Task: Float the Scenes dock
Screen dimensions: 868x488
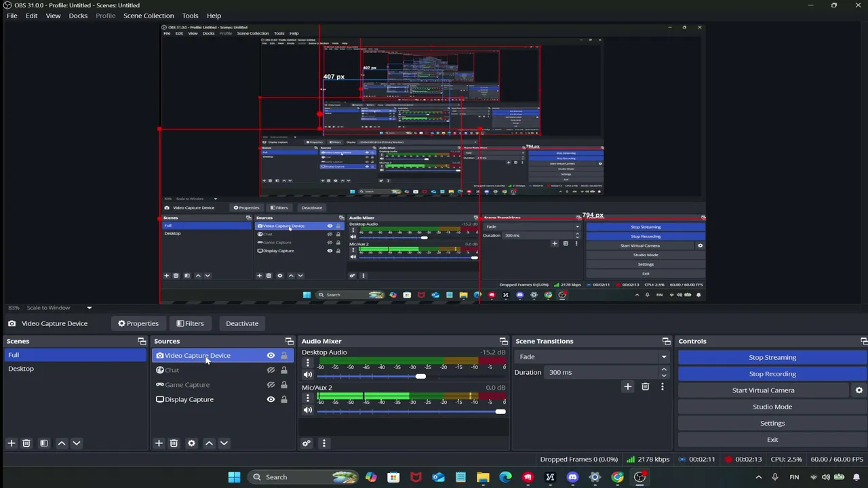Action: 142,341
